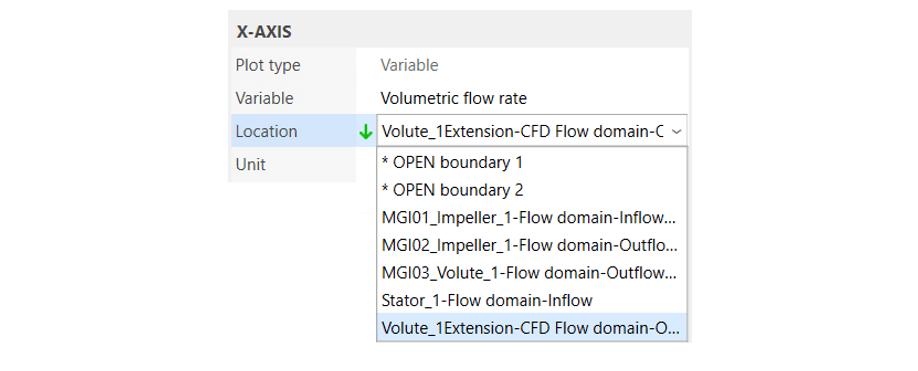
Task: Pick the highlighted Volute_1Extension-CFD list option
Action: click(532, 328)
